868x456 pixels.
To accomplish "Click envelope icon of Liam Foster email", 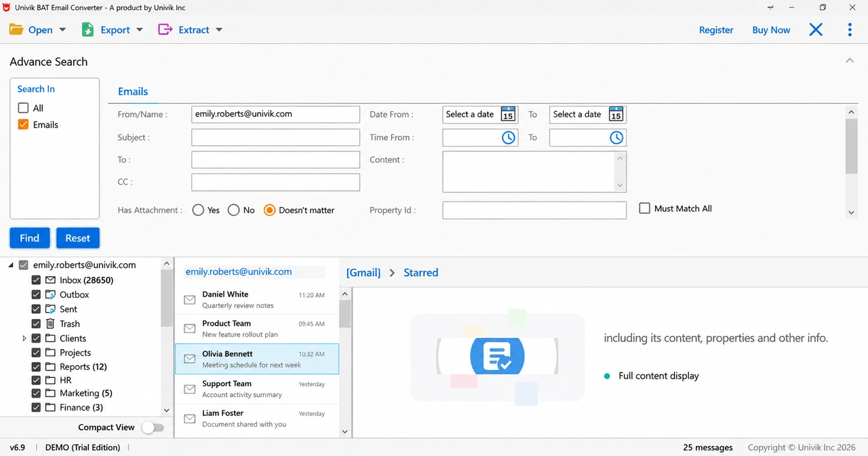I will click(190, 419).
